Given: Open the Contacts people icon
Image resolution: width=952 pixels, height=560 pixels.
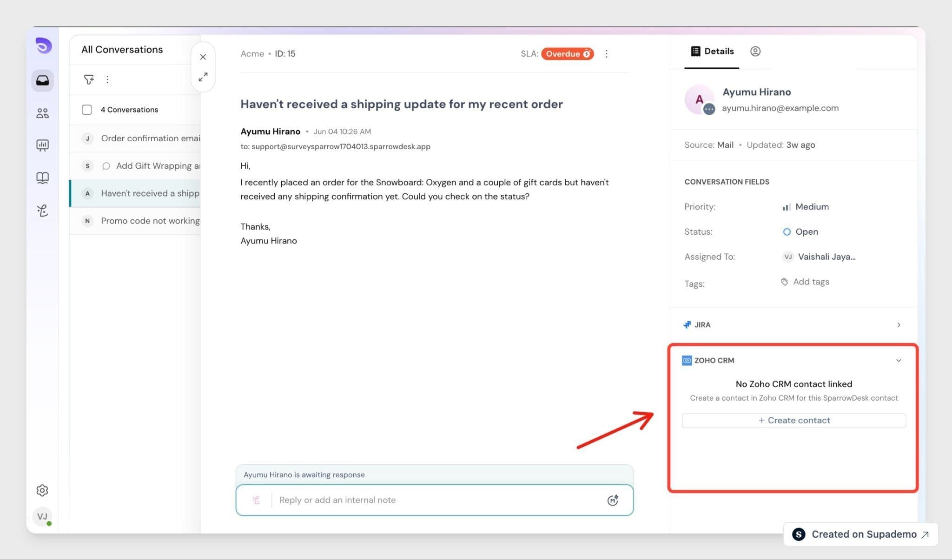Looking at the screenshot, I should pyautogui.click(x=42, y=113).
